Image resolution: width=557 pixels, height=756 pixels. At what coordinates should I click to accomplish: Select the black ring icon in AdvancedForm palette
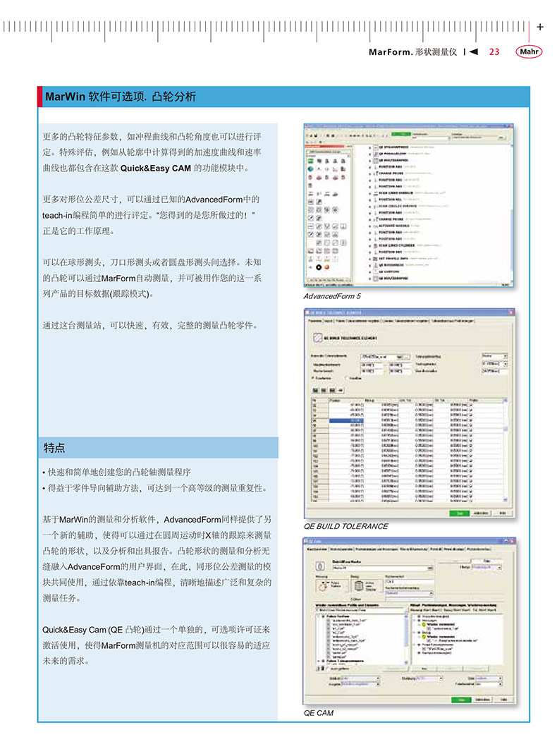click(318, 267)
